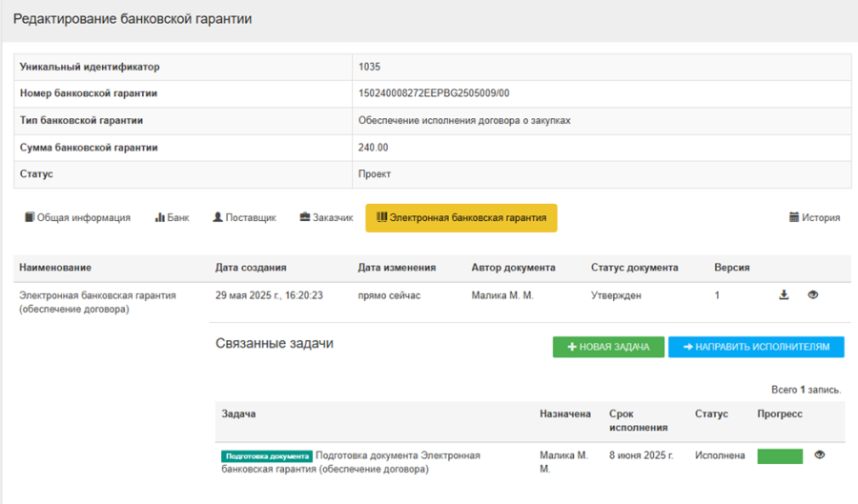Open the История tab
Viewport: 858px width, 504px height.
click(814, 217)
